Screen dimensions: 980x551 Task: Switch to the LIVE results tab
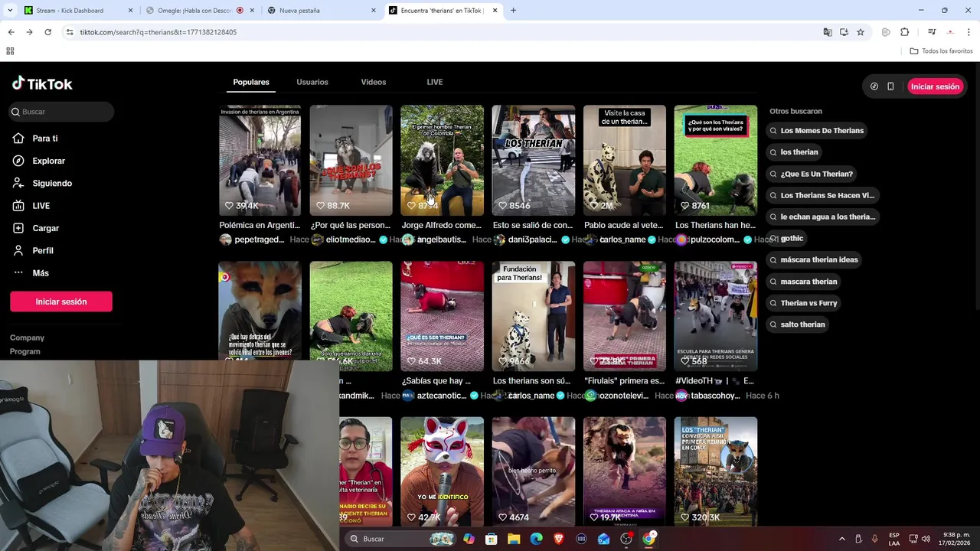435,82
